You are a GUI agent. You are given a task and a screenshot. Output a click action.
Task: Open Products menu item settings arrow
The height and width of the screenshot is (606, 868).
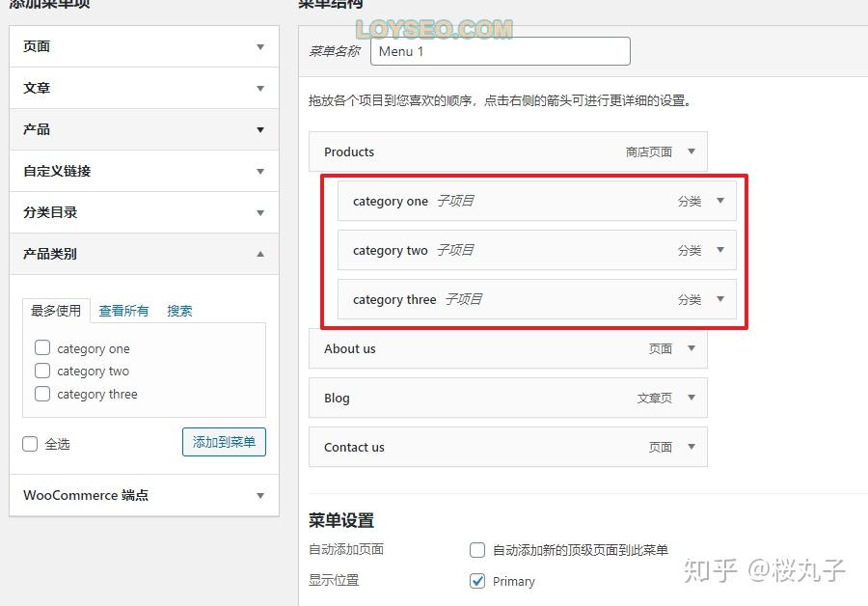pos(692,151)
